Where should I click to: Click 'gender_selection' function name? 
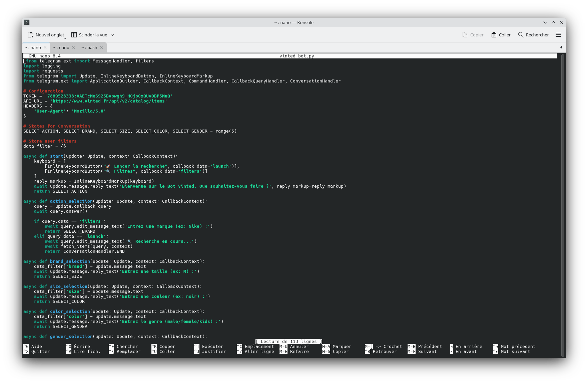pos(71,337)
